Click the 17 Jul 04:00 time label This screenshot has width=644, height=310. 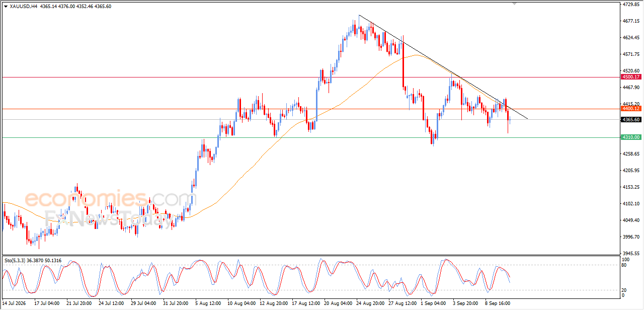46,303
